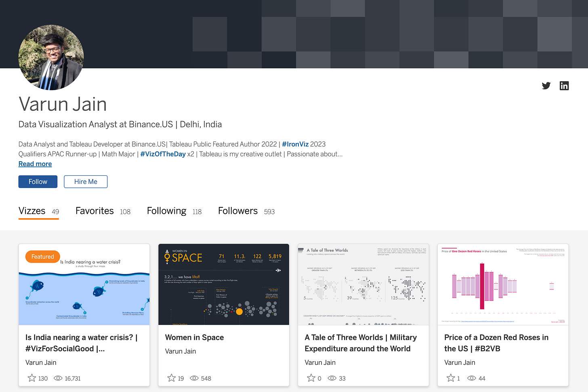The width and height of the screenshot is (588, 392).
Task: Open the Women in Space viz thumbnail
Action: click(223, 284)
